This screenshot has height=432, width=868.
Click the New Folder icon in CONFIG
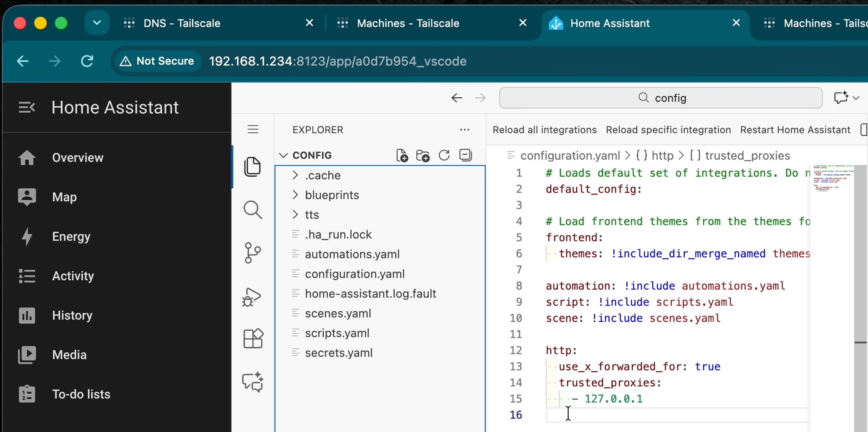click(x=423, y=155)
